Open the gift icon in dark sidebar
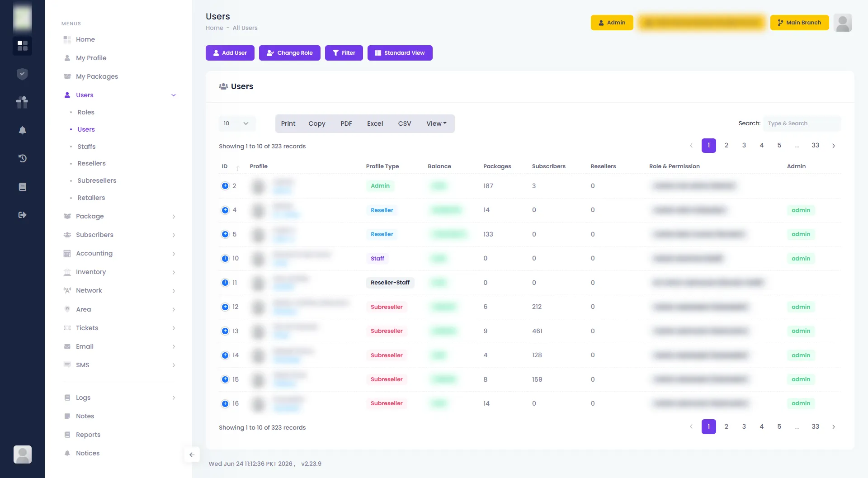This screenshot has height=478, width=868. (x=22, y=102)
